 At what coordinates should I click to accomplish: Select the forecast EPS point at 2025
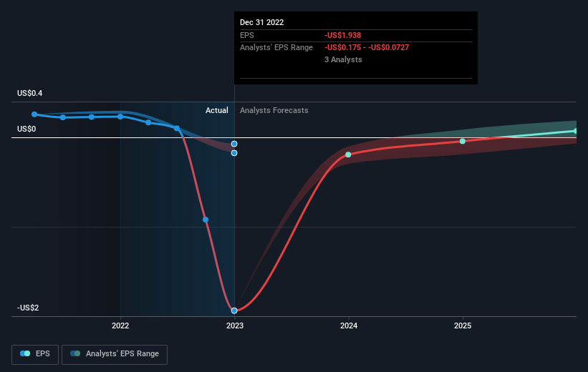point(463,141)
